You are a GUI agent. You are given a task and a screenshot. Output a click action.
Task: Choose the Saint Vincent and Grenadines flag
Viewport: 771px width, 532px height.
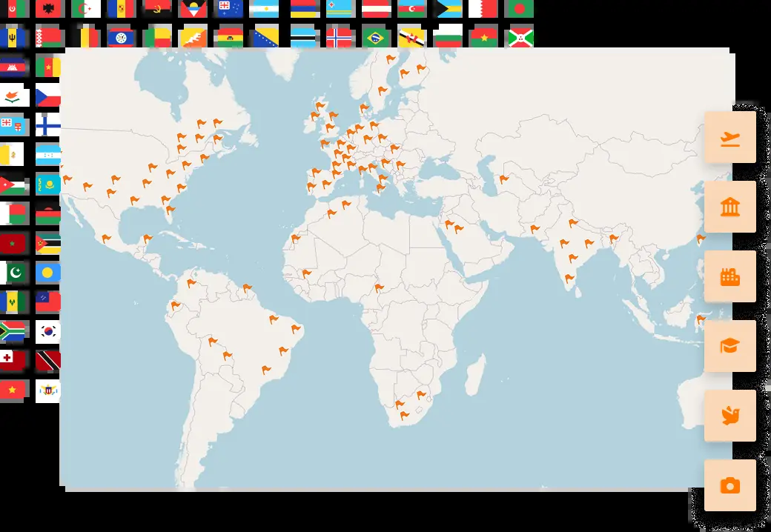pos(13,302)
